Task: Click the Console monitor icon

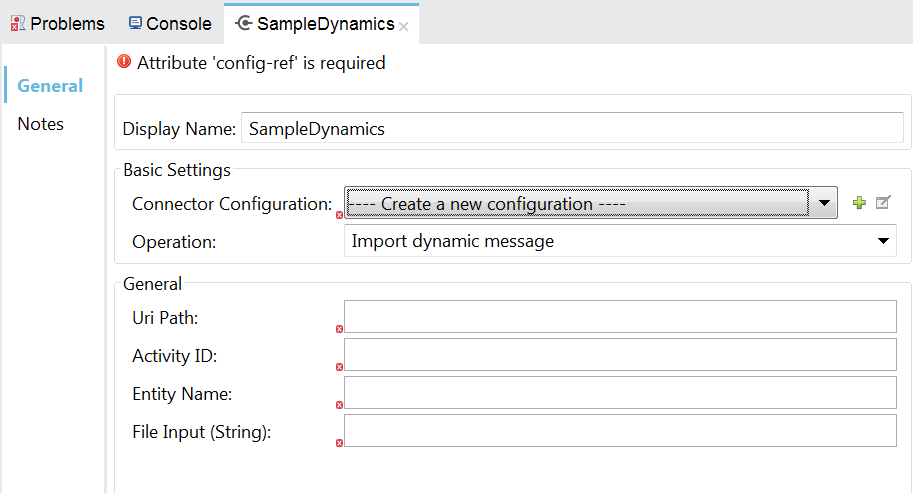Action: click(135, 23)
